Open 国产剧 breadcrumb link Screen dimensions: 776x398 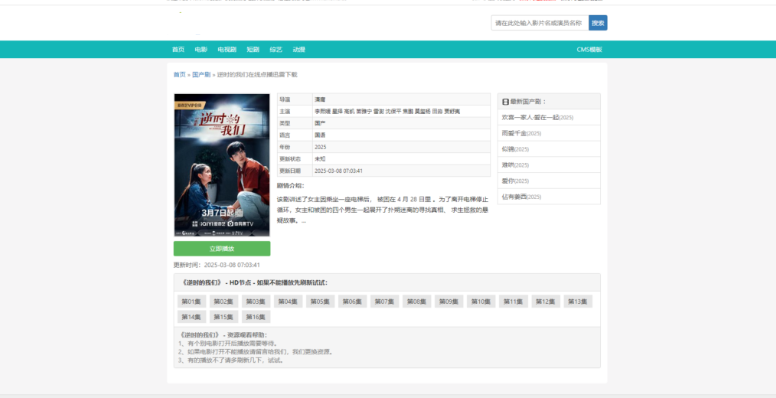(201, 75)
